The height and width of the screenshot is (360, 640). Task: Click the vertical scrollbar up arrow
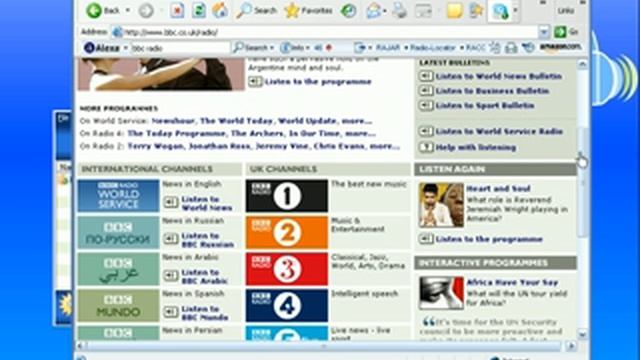pyautogui.click(x=582, y=64)
